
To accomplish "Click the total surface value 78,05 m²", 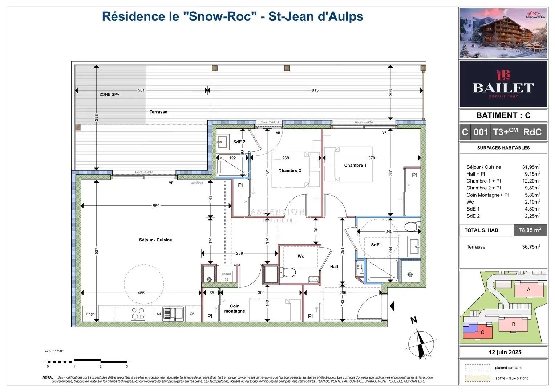I will click(530, 230).
